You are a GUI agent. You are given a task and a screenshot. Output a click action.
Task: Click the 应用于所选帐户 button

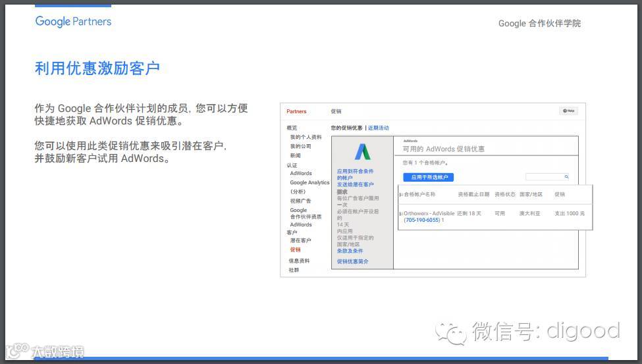click(428, 177)
